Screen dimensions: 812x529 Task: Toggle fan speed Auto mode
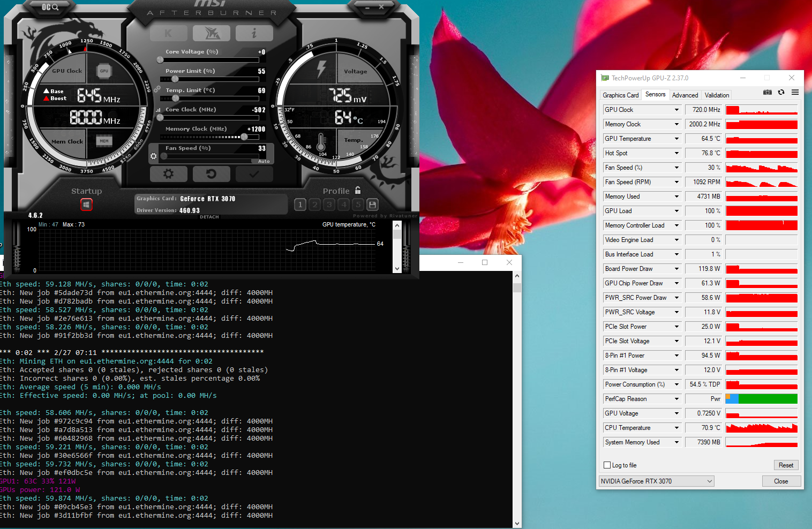point(264,161)
